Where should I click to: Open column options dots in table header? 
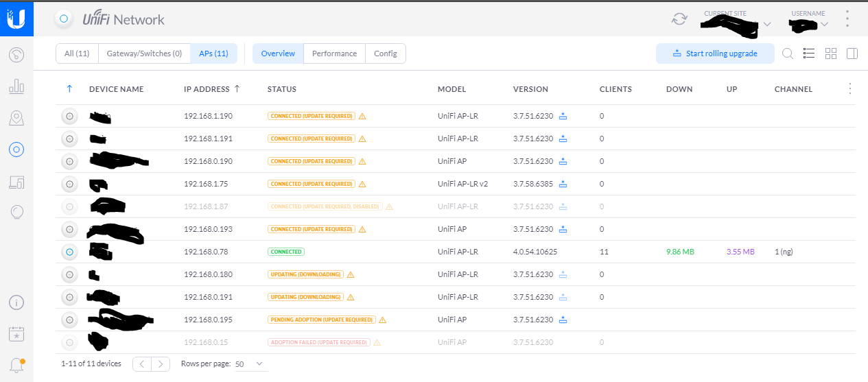pyautogui.click(x=850, y=88)
